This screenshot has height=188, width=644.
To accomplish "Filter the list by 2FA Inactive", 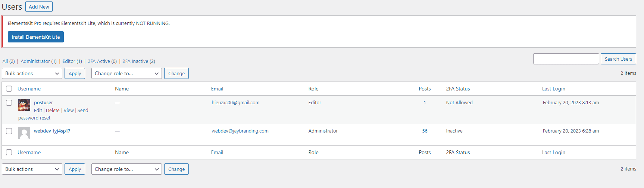I will (x=135, y=61).
